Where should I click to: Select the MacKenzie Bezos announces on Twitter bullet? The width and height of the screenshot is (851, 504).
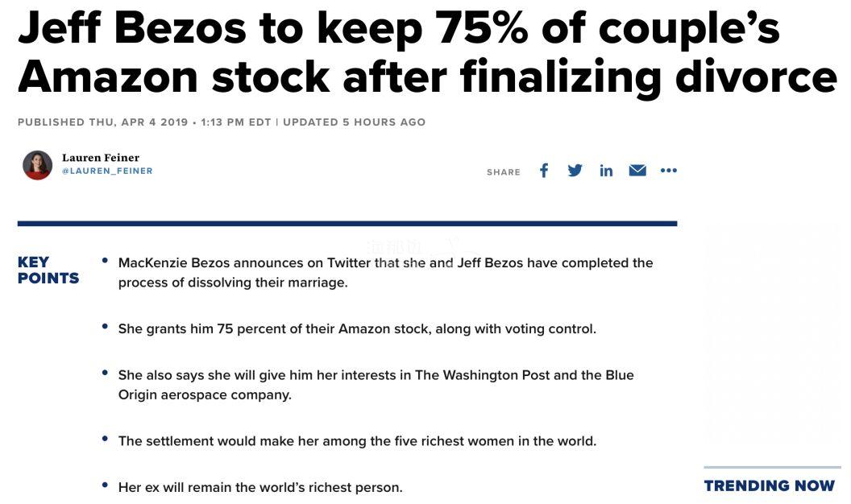[385, 273]
